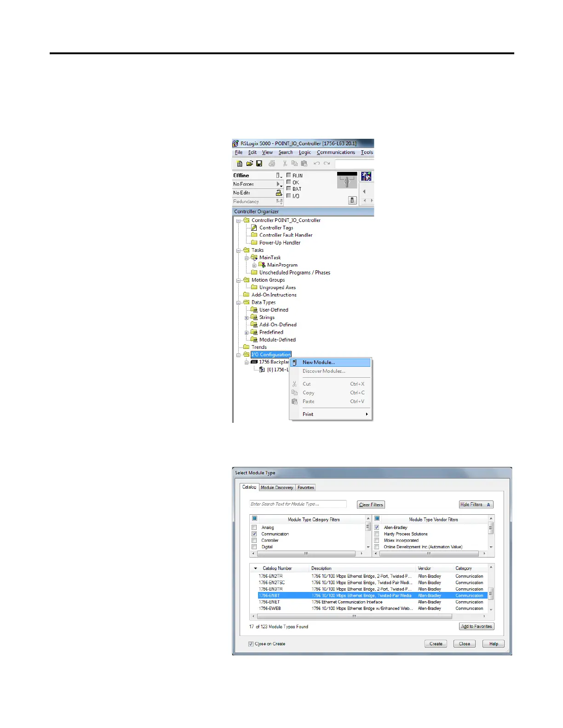Viewport: 563px width, 728px height.
Task: Click the Open file toolbar icon
Action: [249, 163]
